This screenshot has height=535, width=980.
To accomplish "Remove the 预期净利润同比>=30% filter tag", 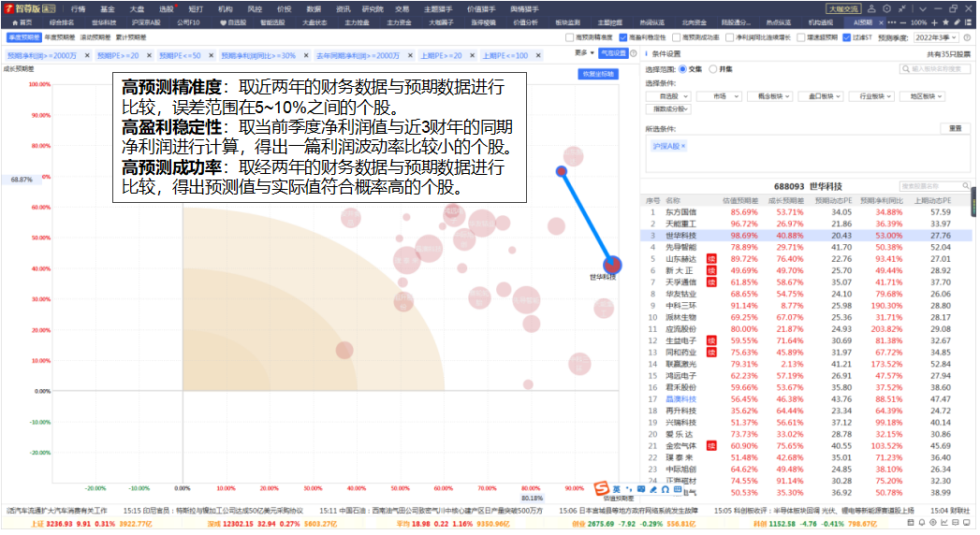I will point(307,55).
